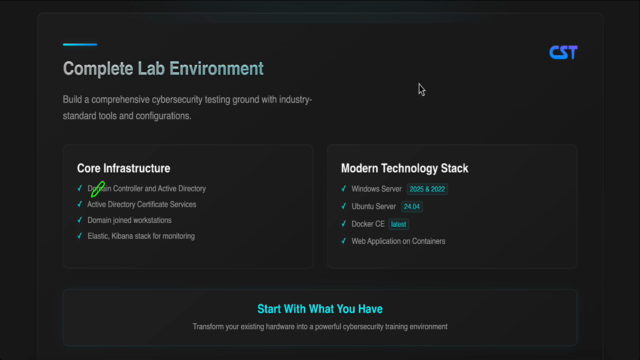Click the 'Build a comprehensive cybersecurity testing ground' paragraph

pyautogui.click(x=187, y=108)
